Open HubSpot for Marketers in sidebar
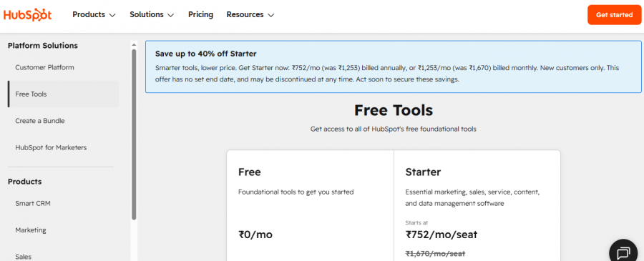Viewport: 644px width, 261px height. pos(51,147)
